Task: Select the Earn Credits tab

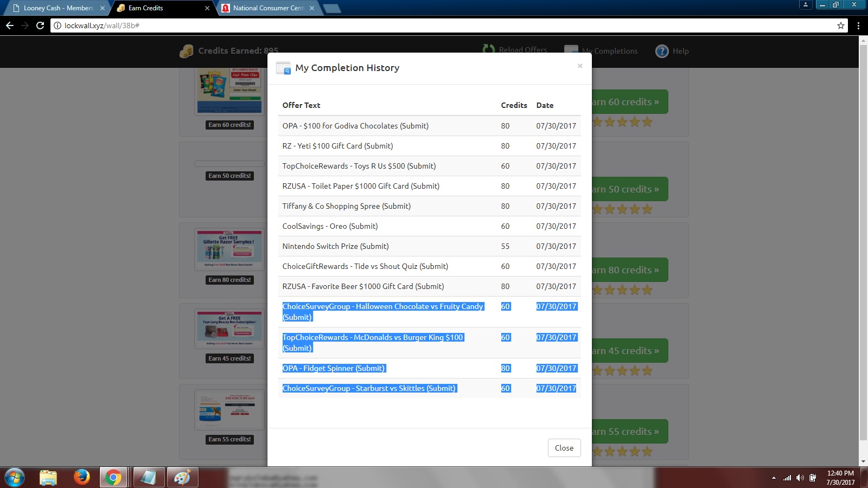Action: click(x=163, y=8)
